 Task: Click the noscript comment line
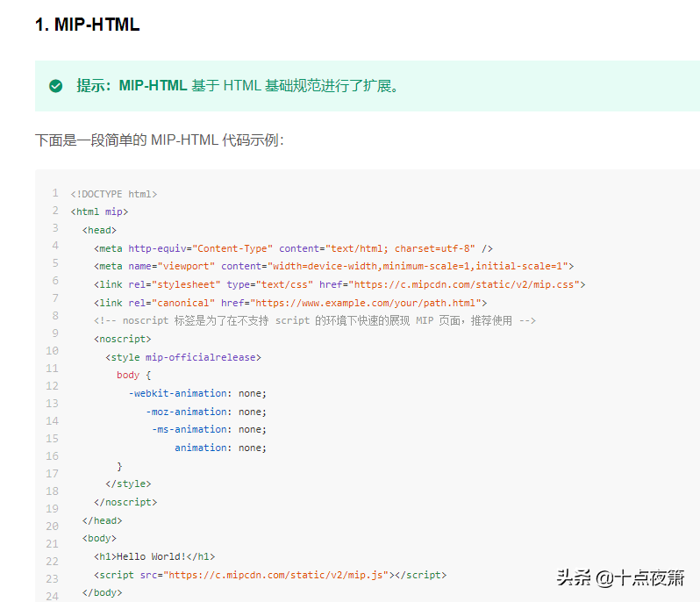pos(315,320)
